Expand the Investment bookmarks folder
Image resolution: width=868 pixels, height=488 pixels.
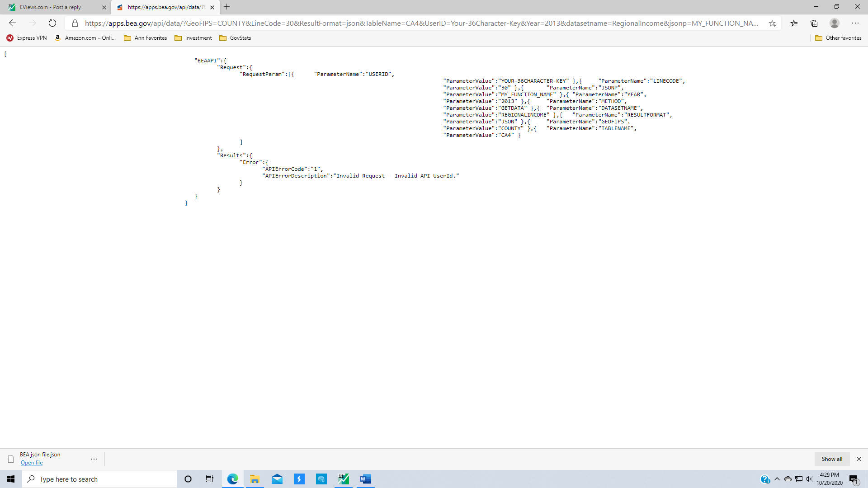coord(193,38)
